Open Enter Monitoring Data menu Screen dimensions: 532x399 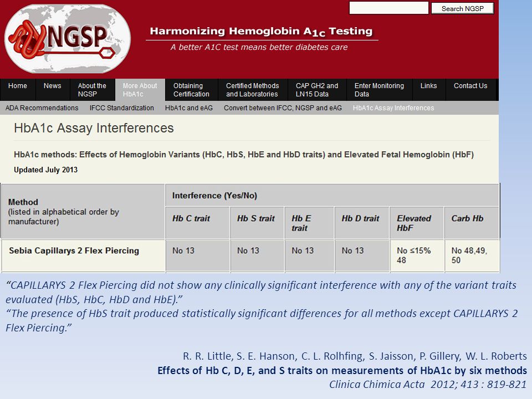click(379, 90)
